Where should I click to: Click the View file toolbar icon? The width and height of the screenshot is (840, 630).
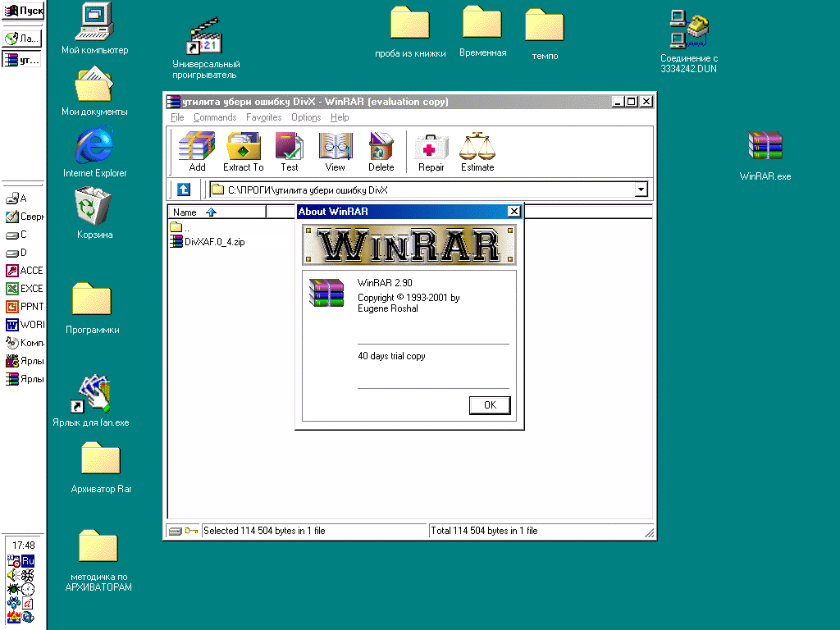pos(336,152)
